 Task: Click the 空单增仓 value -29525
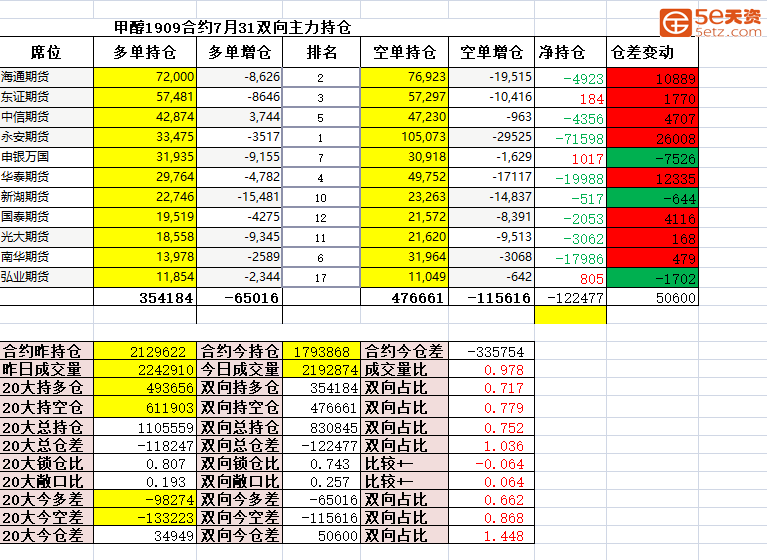point(492,137)
